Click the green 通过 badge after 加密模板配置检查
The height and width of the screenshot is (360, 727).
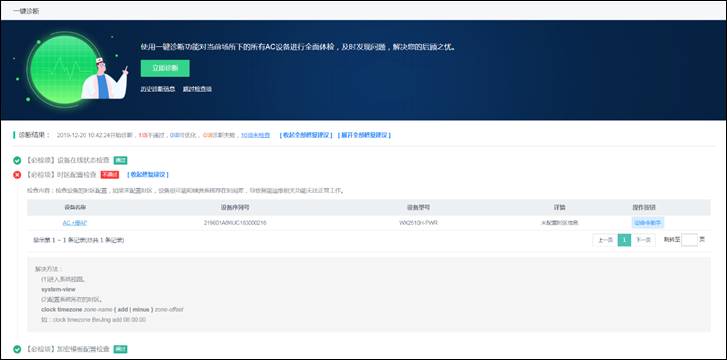pyautogui.click(x=121, y=349)
